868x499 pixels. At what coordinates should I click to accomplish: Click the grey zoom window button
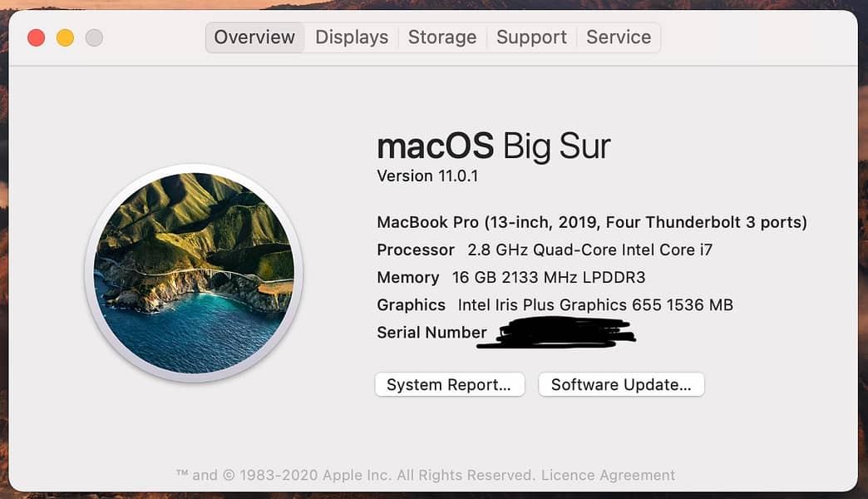[94, 37]
